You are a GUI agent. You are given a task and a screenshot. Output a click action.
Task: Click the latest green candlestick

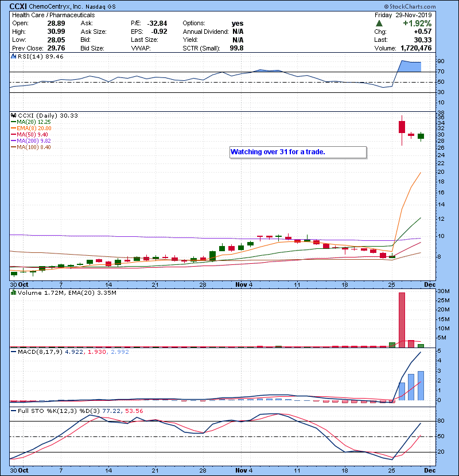pyautogui.click(x=421, y=136)
